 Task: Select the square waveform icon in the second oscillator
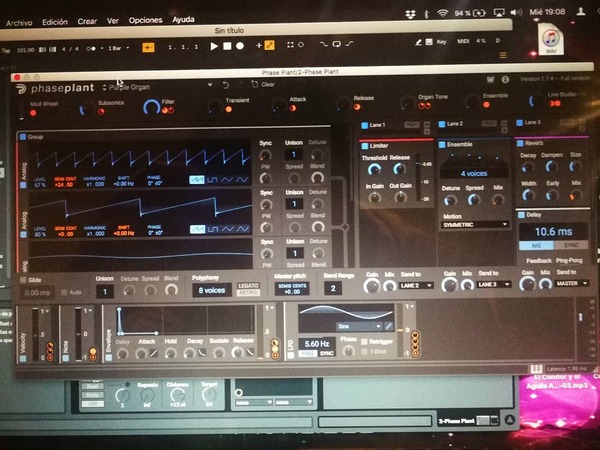(x=213, y=229)
